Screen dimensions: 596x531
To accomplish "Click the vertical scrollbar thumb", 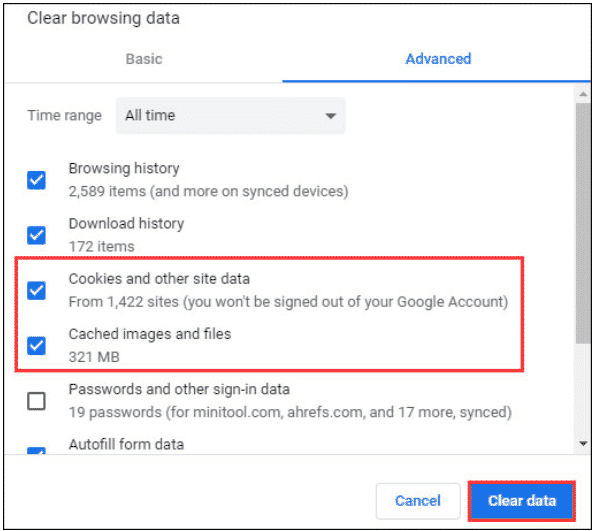I will click(x=583, y=223).
